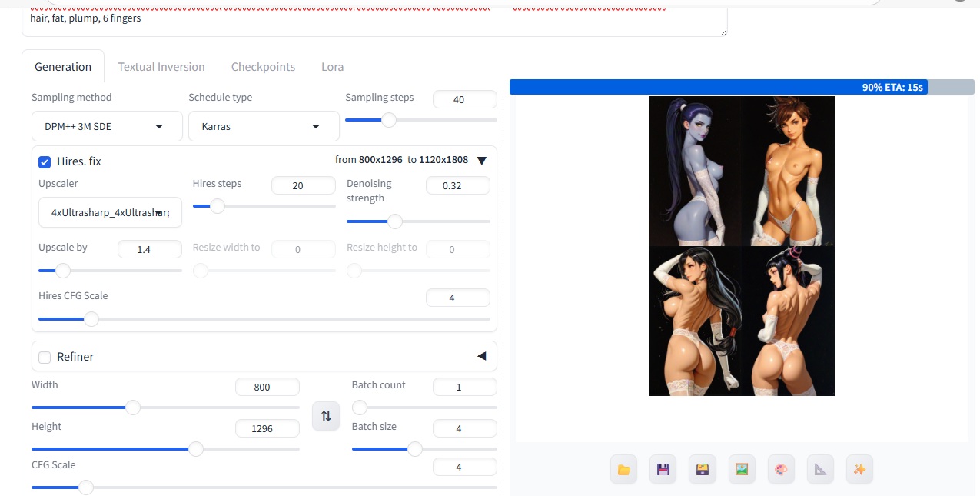Click the Upscale by slider handle
Screen dimensions: 980x496
click(63, 271)
